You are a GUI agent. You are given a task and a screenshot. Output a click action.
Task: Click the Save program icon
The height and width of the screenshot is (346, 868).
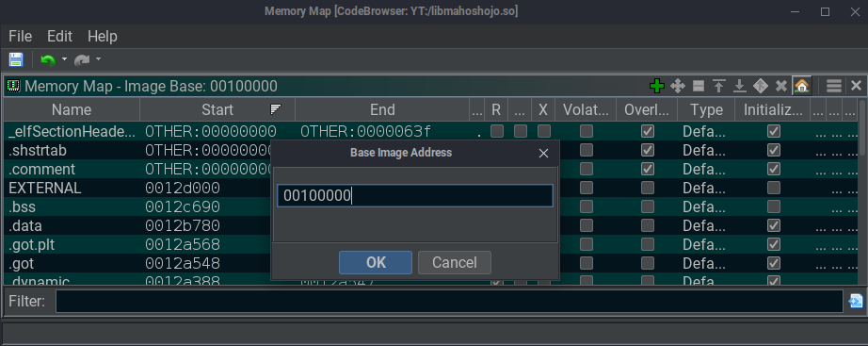(16, 59)
